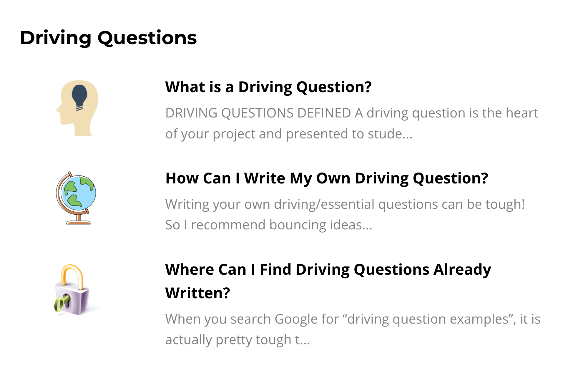
Task: Click the truncated text "of your project and presented to stude..."
Action: pyautogui.click(x=289, y=134)
